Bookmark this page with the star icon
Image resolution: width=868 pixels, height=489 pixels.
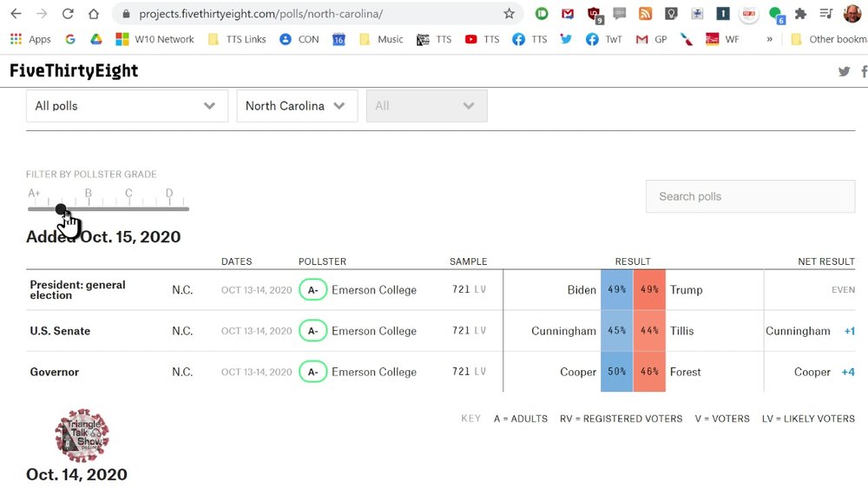coord(509,14)
